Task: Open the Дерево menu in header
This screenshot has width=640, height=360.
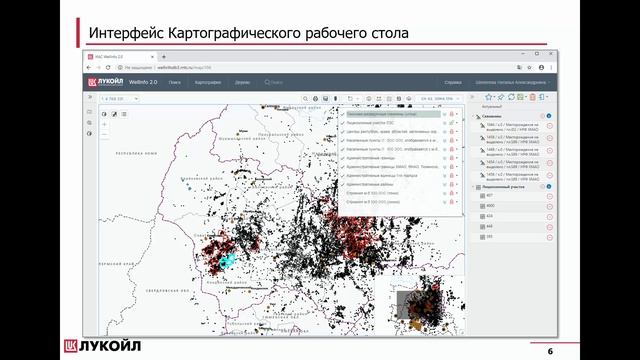Action: [242, 82]
